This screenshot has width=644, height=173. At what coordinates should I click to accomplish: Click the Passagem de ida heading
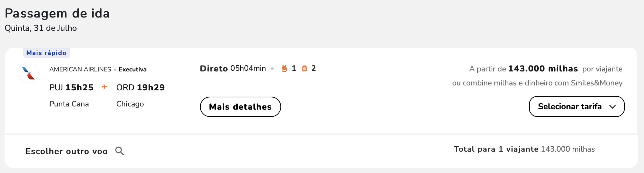click(57, 13)
